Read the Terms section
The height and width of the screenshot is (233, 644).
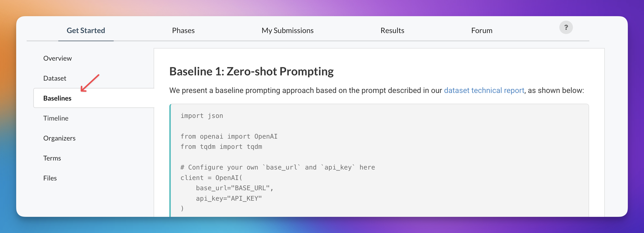[52, 158]
